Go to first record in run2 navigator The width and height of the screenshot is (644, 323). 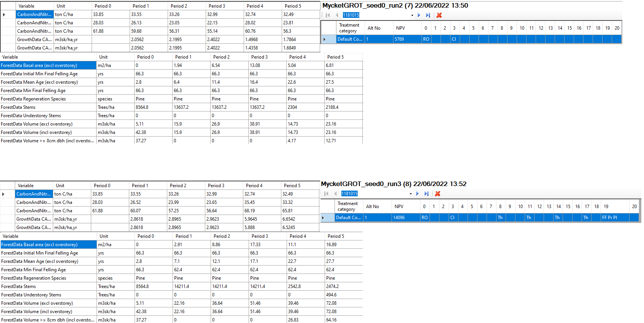(328, 15)
